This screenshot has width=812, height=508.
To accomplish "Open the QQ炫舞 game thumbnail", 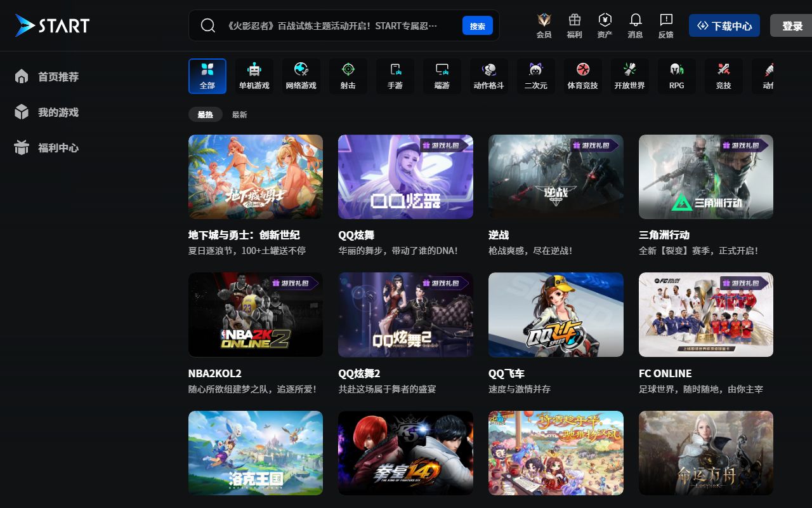I will (405, 177).
